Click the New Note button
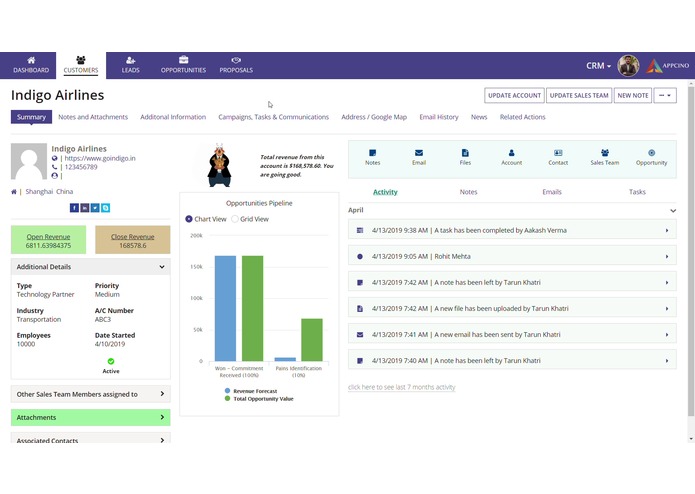The height and width of the screenshot is (494, 695). coord(633,95)
